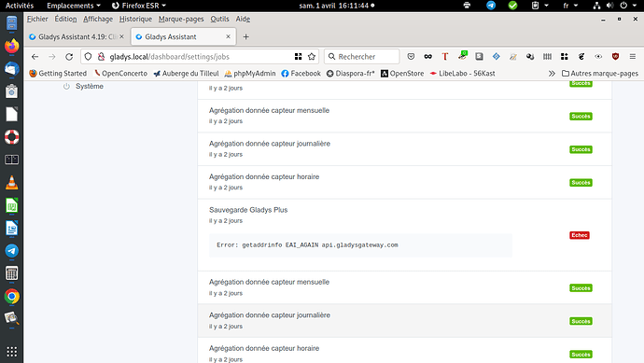Open the fr keyboard layout dropdown
This screenshot has width=644, height=363.
(x=570, y=6)
